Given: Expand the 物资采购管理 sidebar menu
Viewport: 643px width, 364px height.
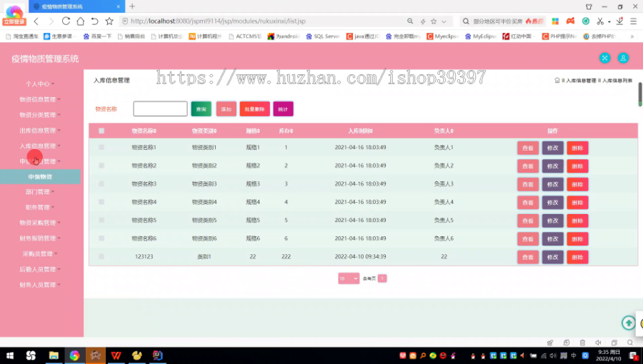Looking at the screenshot, I should (x=40, y=223).
